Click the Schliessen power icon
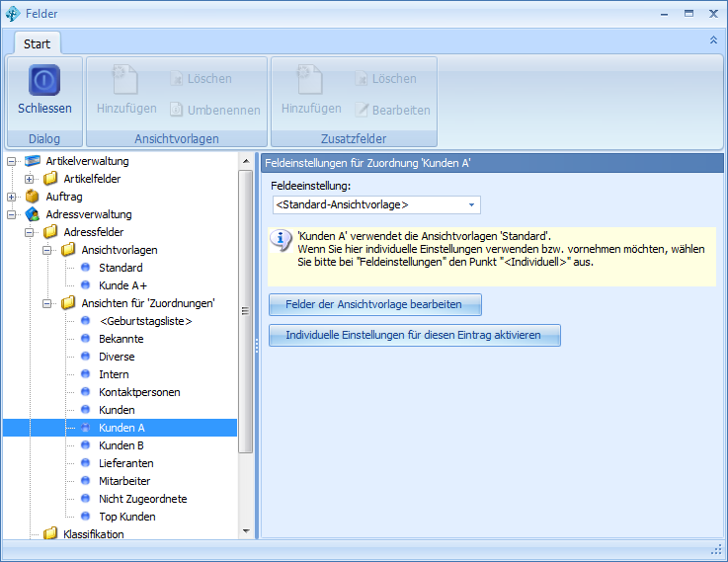This screenshot has height=562, width=728. point(44,80)
